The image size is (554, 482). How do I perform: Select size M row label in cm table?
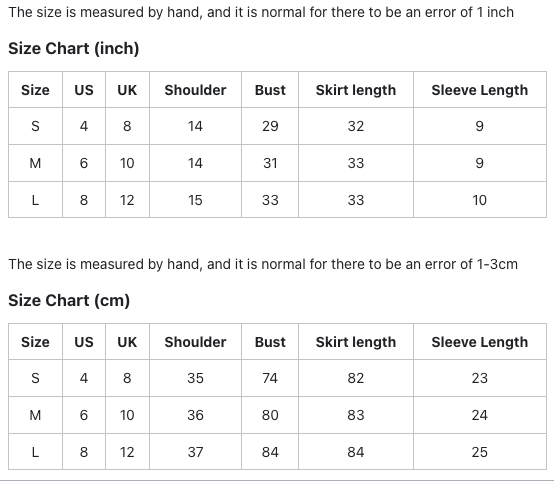tap(35, 415)
